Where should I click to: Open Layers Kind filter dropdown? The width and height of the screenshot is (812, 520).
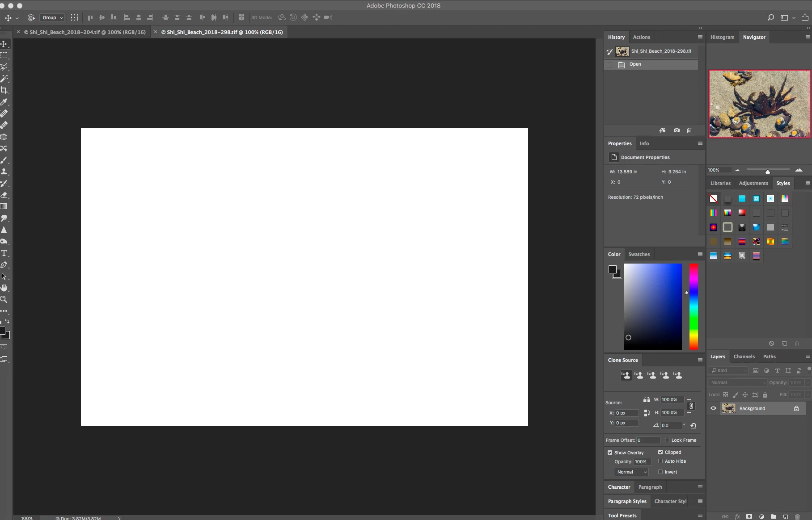[728, 370]
